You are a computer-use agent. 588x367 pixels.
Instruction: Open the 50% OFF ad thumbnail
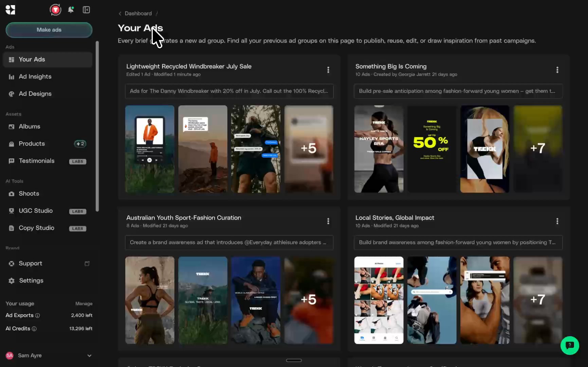431,149
